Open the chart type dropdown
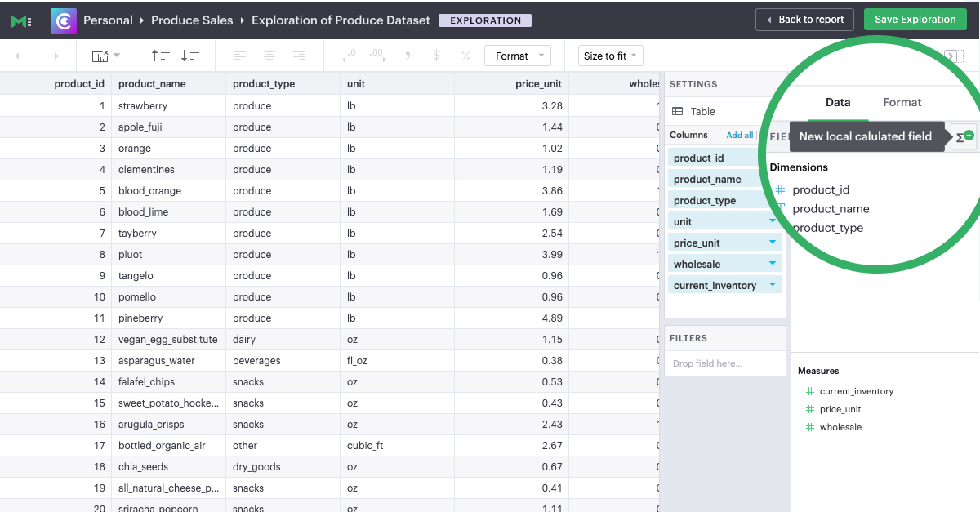Viewport: 980px width, 512px height. [x=106, y=56]
